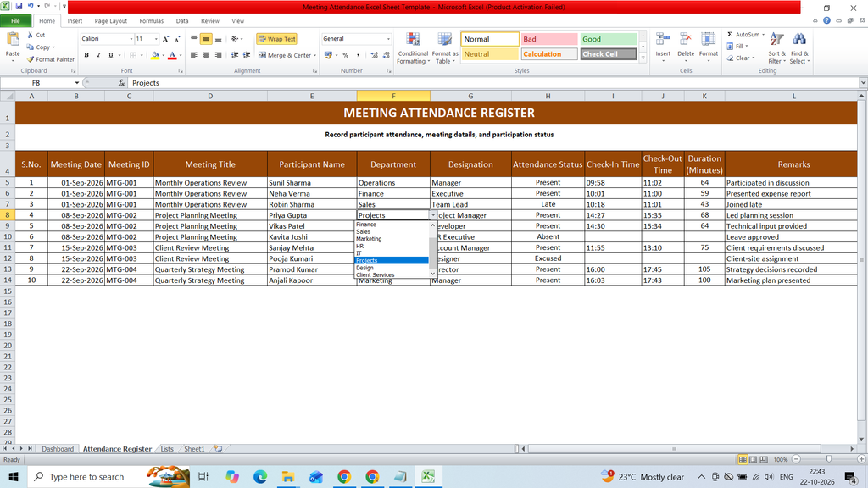The width and height of the screenshot is (868, 488).
Task: Open File Explorer from the taskbar
Action: click(288, 476)
